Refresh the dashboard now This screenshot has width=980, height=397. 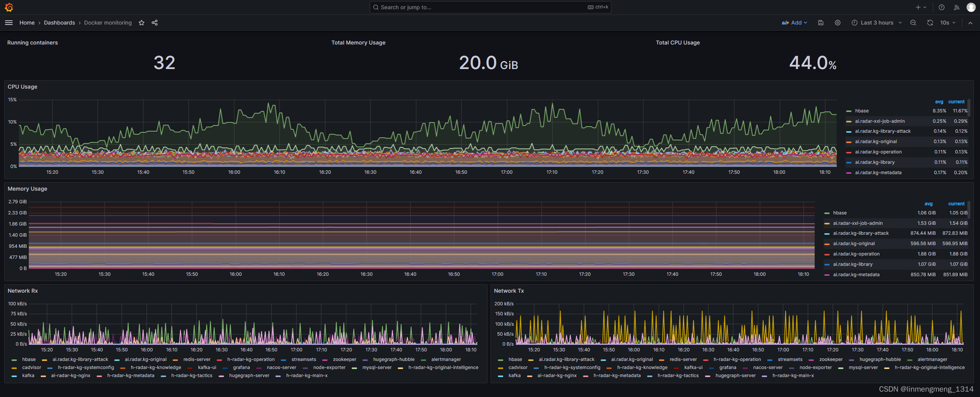930,23
